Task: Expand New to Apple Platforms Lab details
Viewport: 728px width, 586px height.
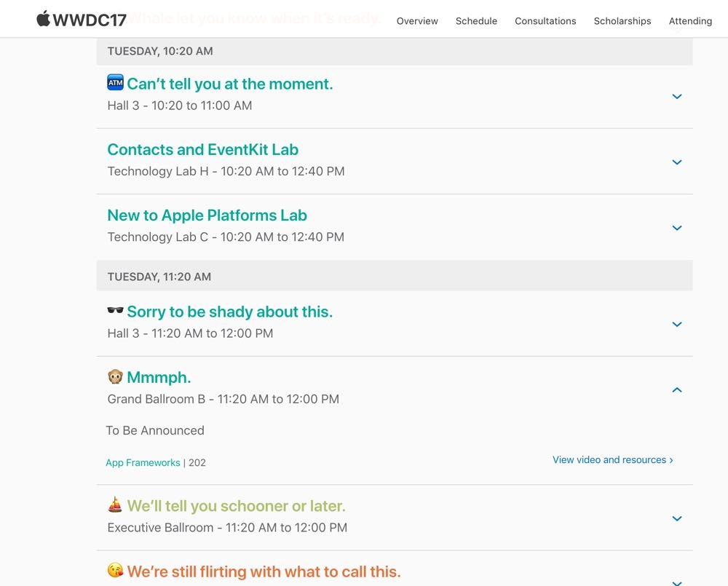Action: (677, 228)
